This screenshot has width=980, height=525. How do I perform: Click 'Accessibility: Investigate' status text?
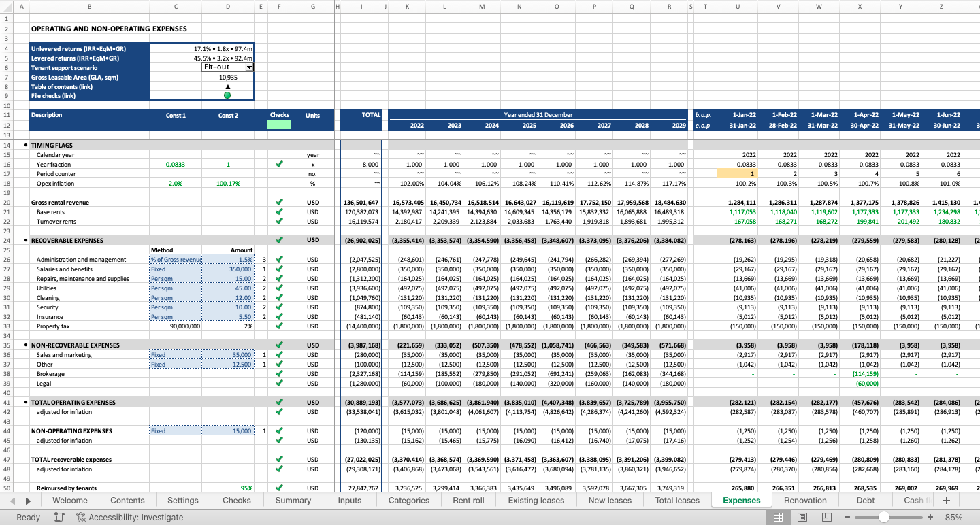[136, 518]
